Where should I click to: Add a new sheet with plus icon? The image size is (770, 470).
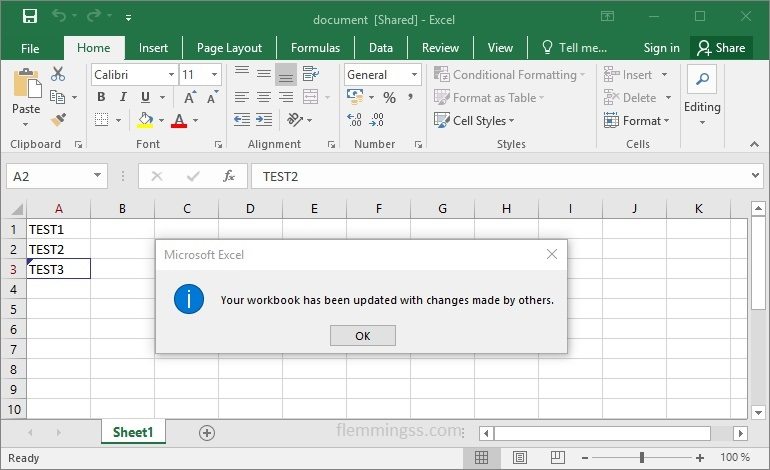tap(207, 433)
